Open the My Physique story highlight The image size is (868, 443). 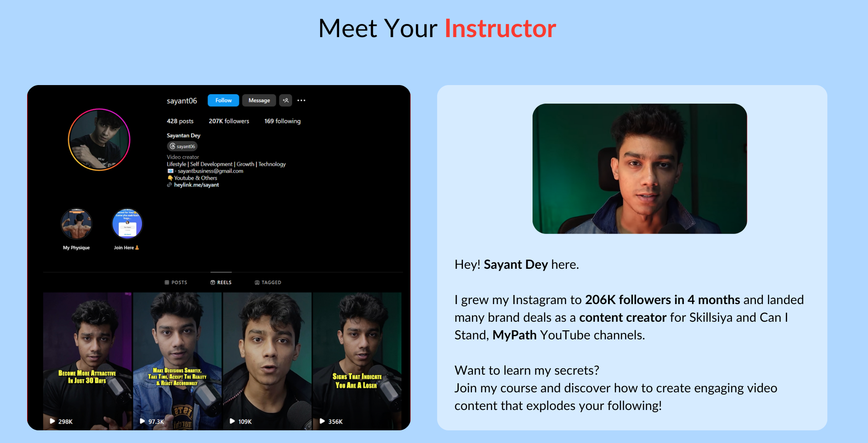[x=76, y=224]
